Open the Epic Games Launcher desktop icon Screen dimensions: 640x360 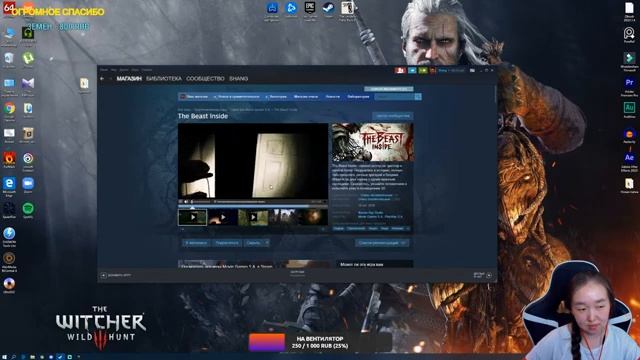pos(310,11)
